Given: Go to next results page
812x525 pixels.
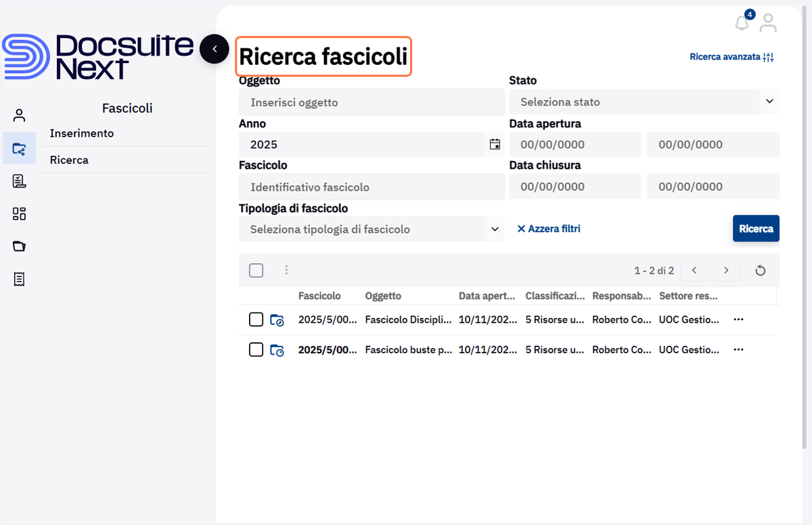Looking at the screenshot, I should click(726, 271).
